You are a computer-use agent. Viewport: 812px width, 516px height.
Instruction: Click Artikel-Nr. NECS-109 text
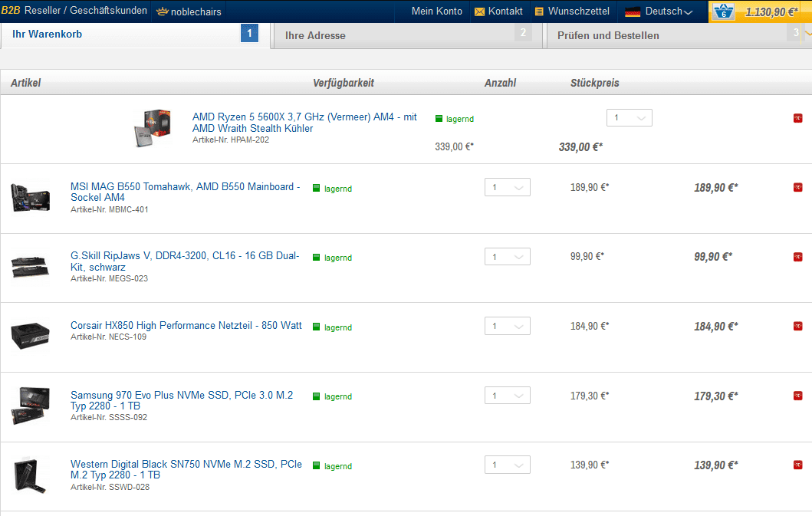[108, 337]
